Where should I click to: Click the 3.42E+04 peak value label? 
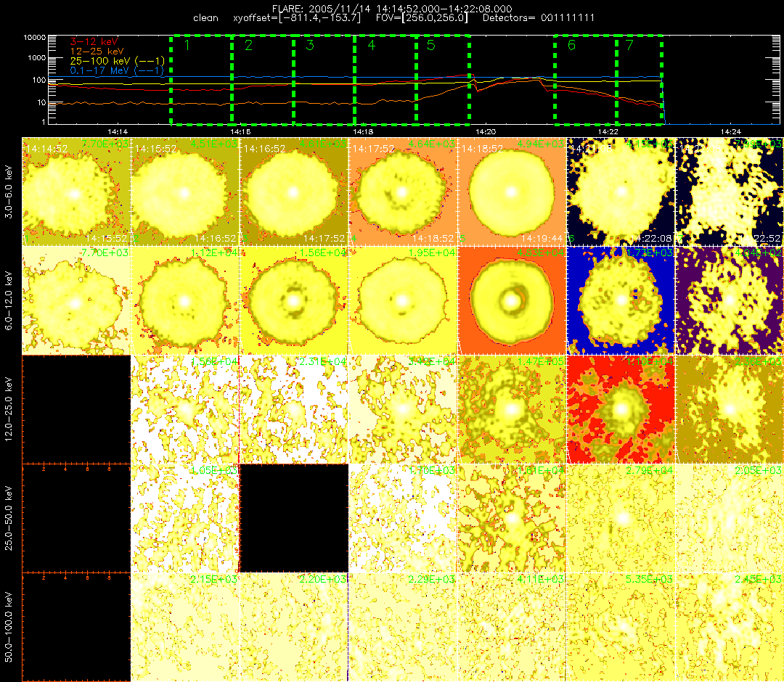tap(431, 362)
